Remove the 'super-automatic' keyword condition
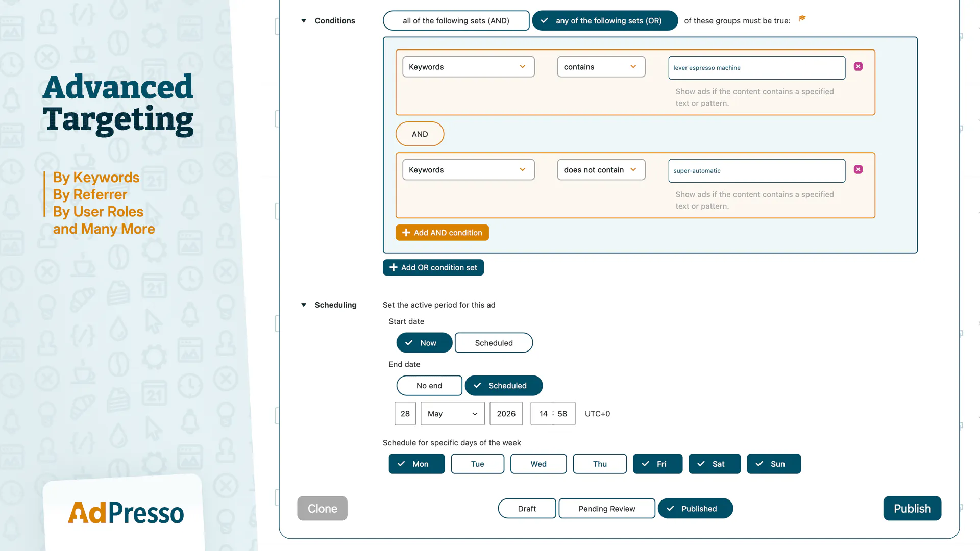 point(858,169)
